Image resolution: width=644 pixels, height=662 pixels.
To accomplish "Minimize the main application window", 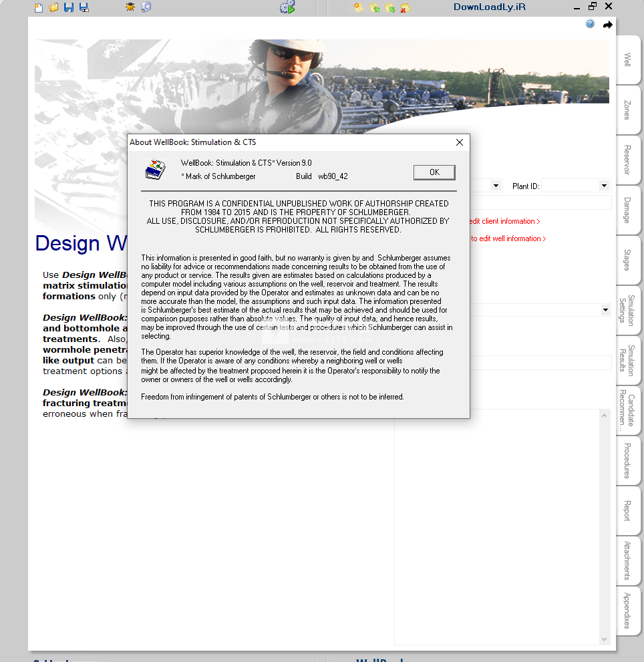I will click(x=577, y=7).
